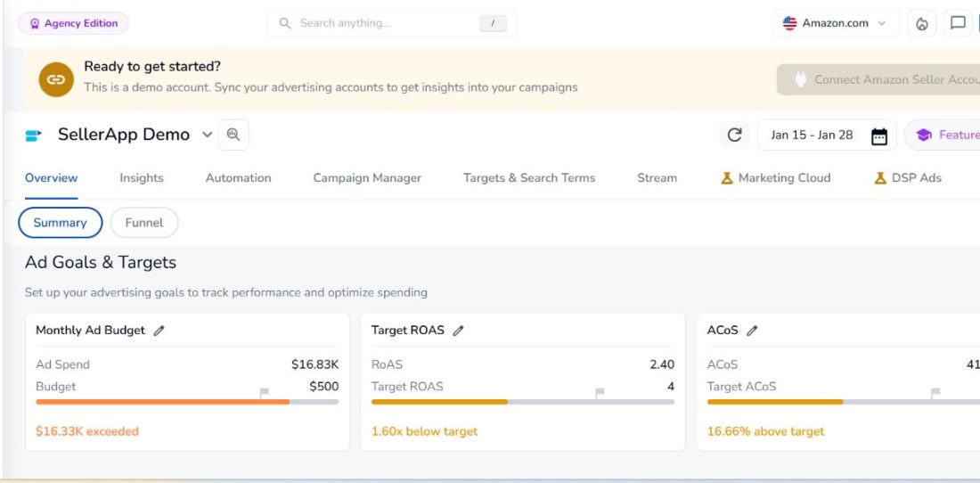980x483 pixels.
Task: Click the Target ROAS progress bar
Action: click(x=523, y=402)
